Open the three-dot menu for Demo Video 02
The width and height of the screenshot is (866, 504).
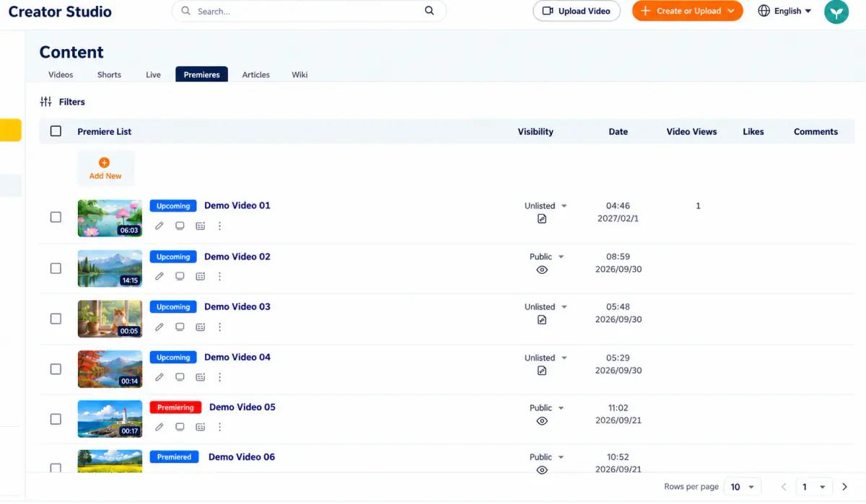(x=220, y=276)
